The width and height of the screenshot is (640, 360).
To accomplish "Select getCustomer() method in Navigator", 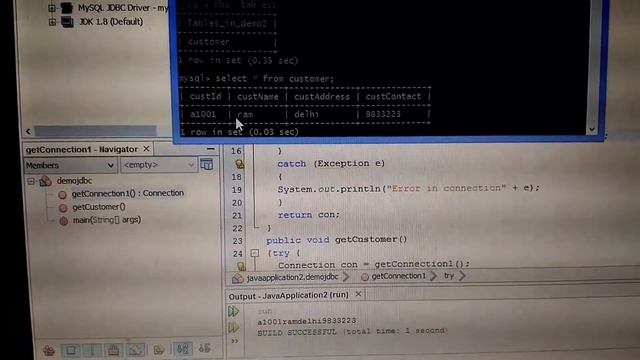I will 99,207.
